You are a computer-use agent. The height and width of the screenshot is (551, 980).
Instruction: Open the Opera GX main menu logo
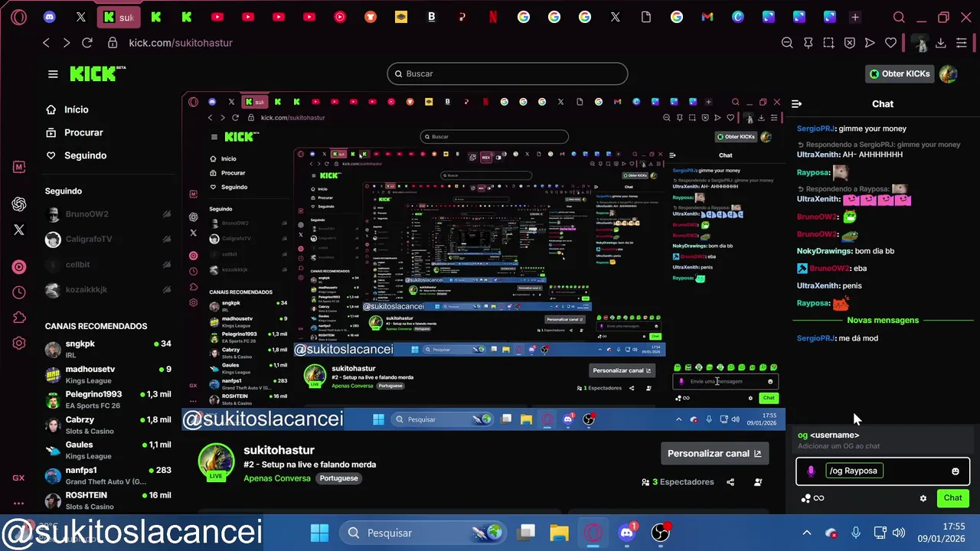(x=18, y=17)
